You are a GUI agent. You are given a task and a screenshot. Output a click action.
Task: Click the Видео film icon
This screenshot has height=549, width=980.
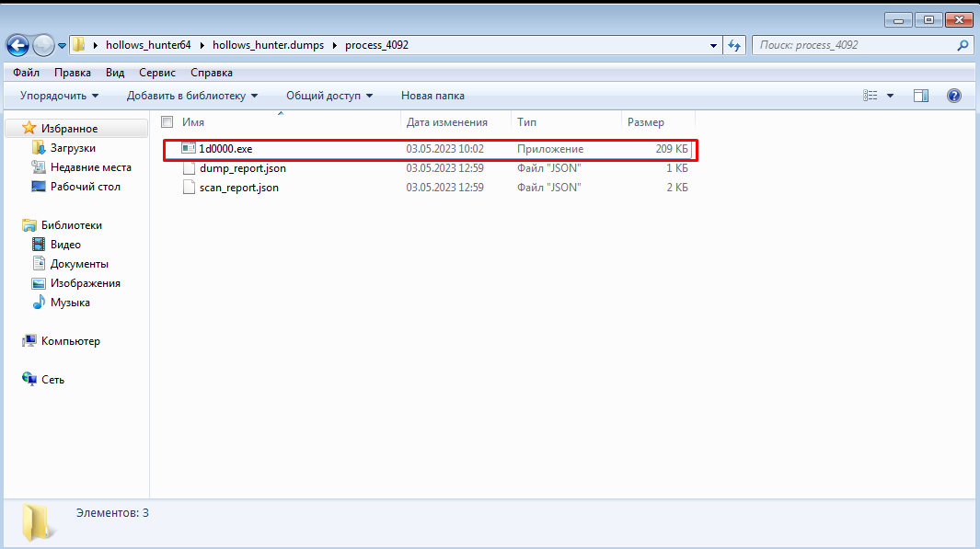click(x=38, y=245)
